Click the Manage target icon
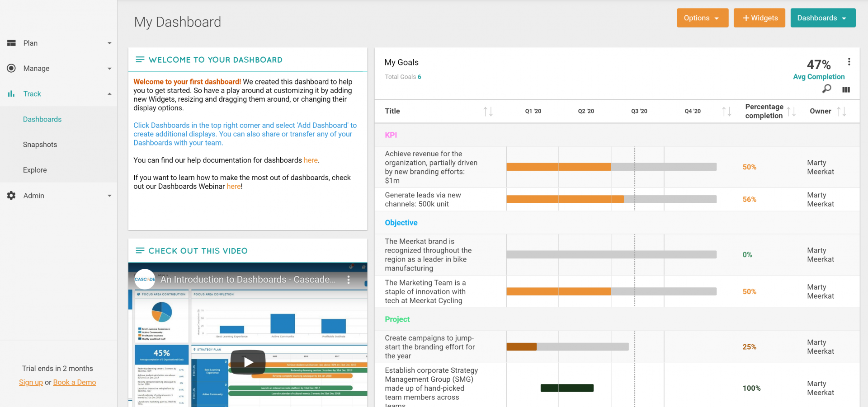The image size is (868, 407). pos(11,68)
